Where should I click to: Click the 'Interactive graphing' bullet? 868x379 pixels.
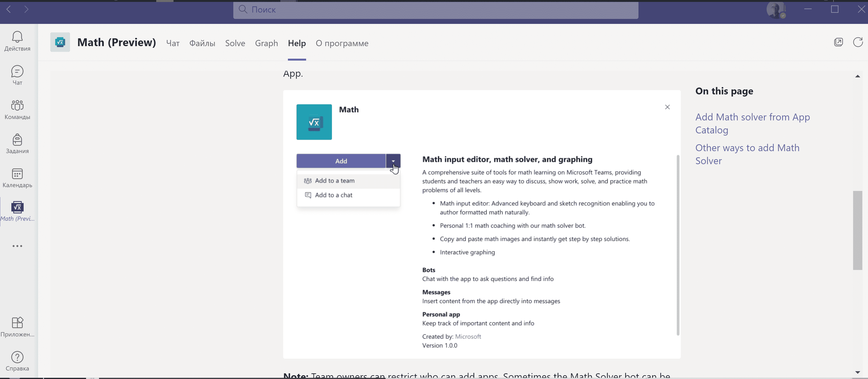coord(467,252)
